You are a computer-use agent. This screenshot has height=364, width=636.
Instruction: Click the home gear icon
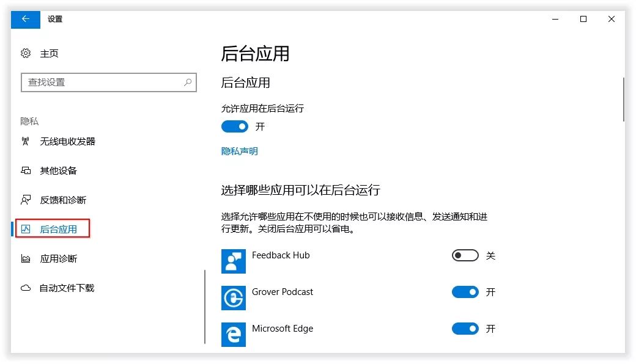[x=26, y=53]
